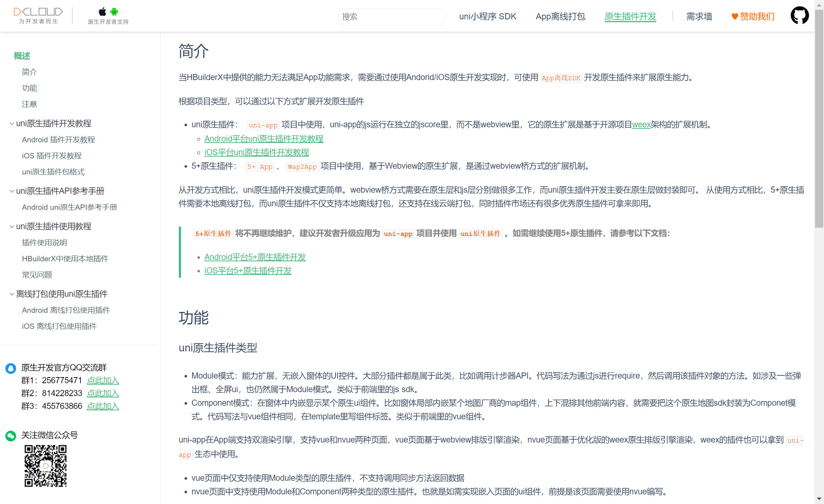This screenshot has height=504, width=824.
Task: Open 插件使用说明 in sidebar
Action: 44,242
